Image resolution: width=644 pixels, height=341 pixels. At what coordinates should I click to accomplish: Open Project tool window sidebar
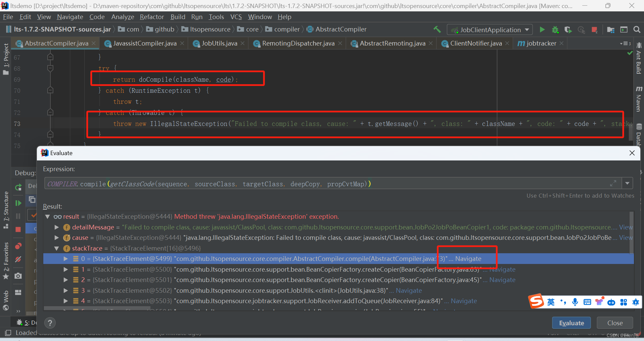(x=6, y=59)
